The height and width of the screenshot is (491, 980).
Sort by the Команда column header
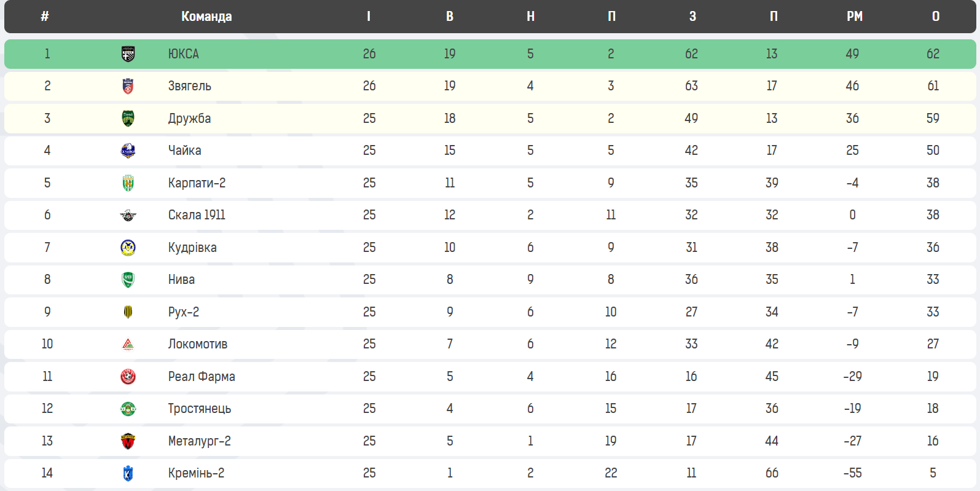click(x=206, y=17)
